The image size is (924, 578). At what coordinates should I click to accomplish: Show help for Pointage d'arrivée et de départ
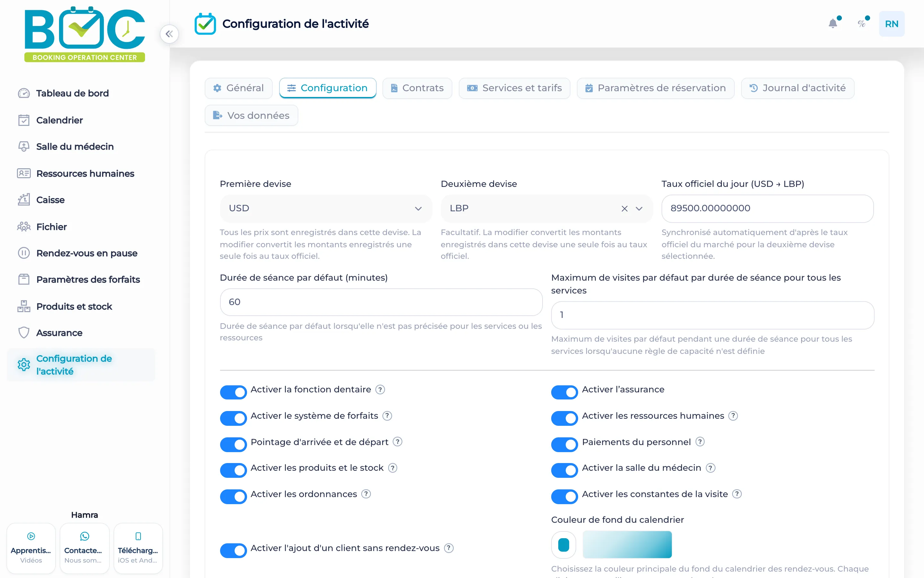[398, 442]
